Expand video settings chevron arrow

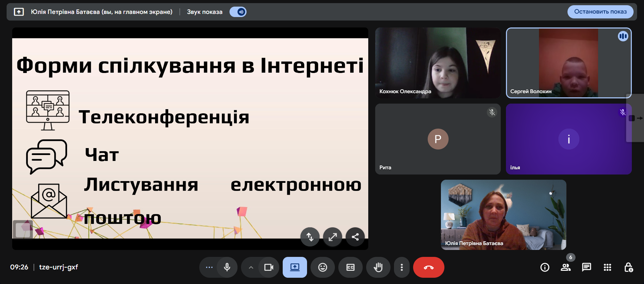[x=251, y=267]
